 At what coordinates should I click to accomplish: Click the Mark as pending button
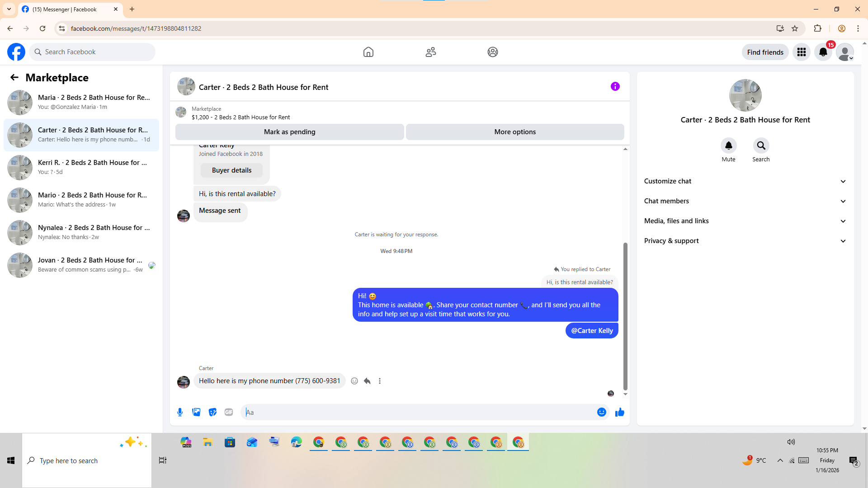coord(289,132)
